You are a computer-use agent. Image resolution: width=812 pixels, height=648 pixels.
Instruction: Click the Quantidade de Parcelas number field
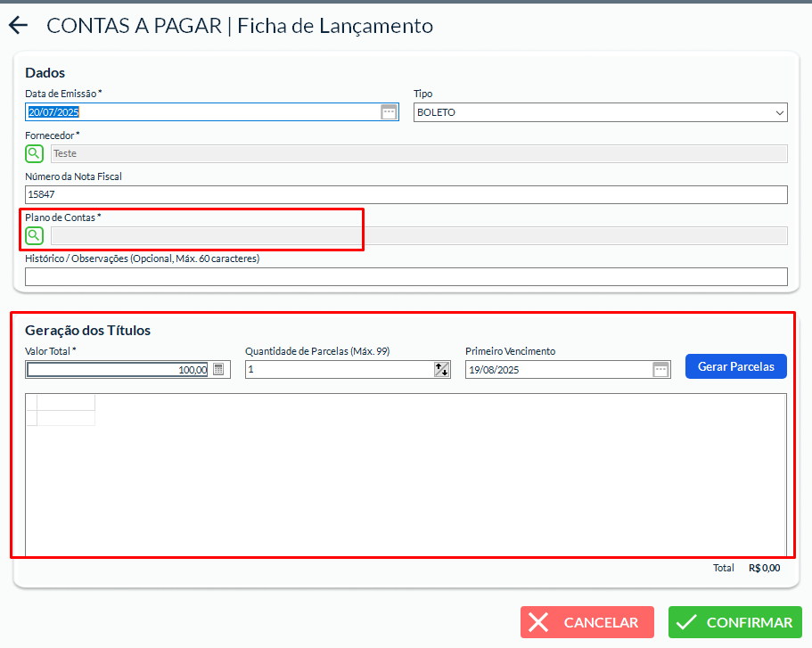pyautogui.click(x=339, y=369)
